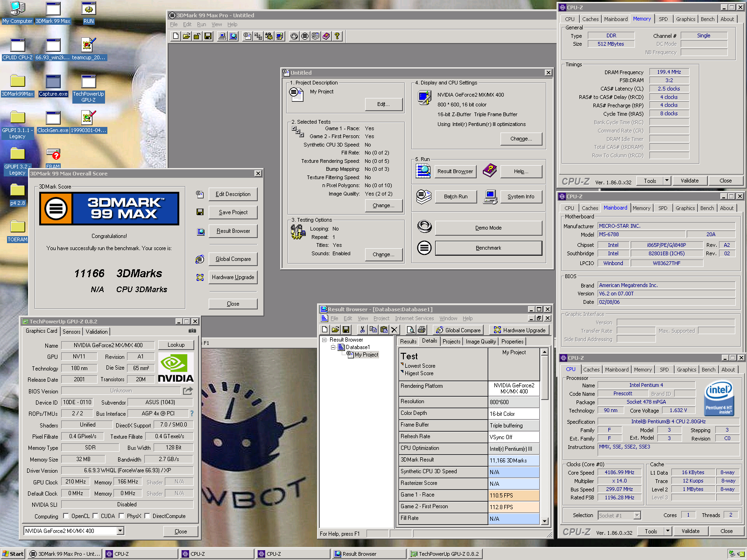This screenshot has height=560, width=747.
Task: Select SPD tab in top CPU-Z window
Action: [663, 19]
